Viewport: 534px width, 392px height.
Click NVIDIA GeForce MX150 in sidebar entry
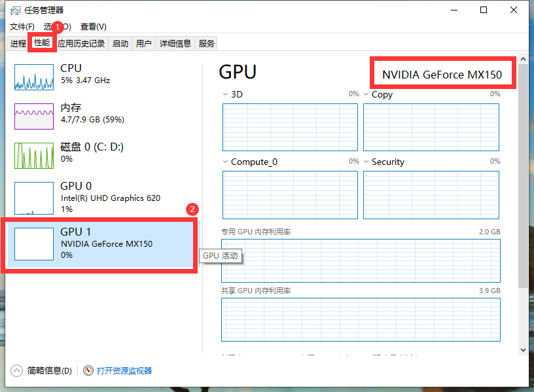point(107,244)
